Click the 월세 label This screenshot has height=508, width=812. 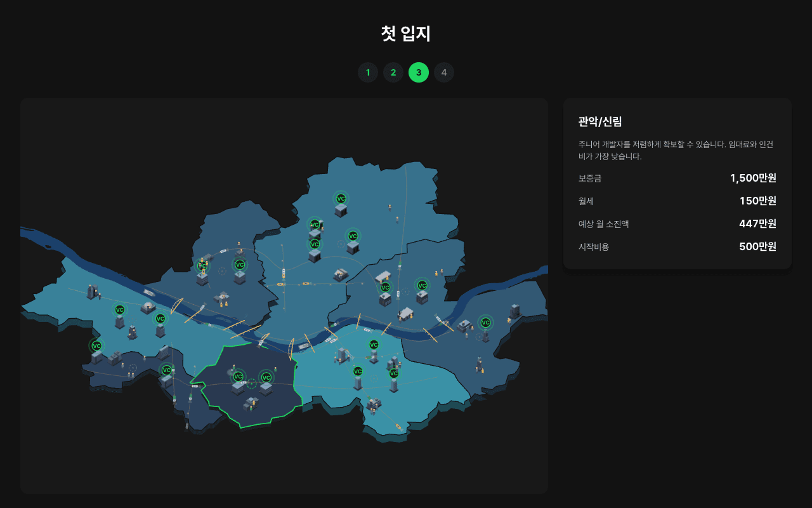tap(586, 201)
